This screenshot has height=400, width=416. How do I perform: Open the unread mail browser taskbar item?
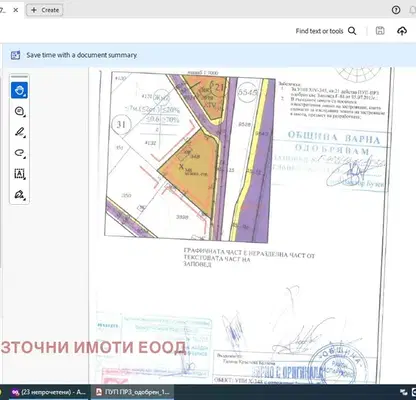point(48,392)
